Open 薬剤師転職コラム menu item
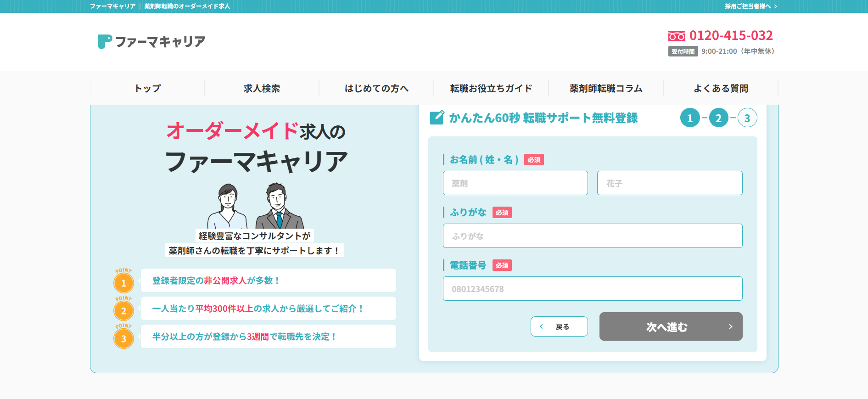Screen dimensions: 868x399 point(606,88)
